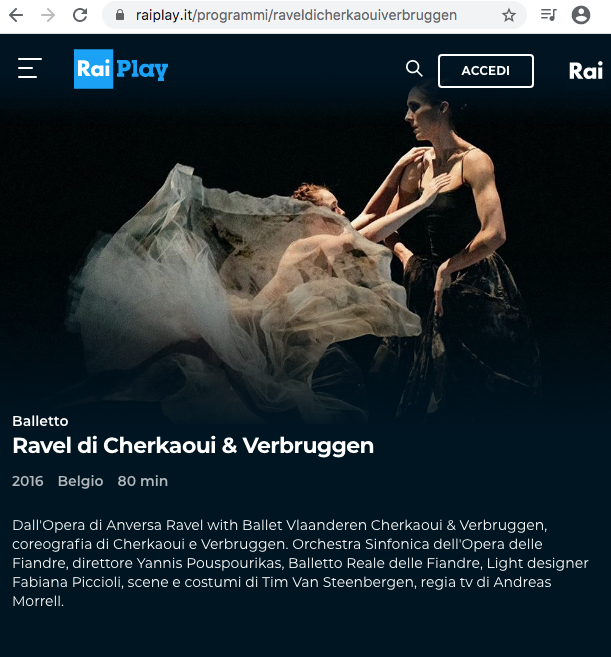The height and width of the screenshot is (657, 611).
Task: Click the title Ravel di Cherkaoui & Verbruggen
Action: [x=193, y=445]
